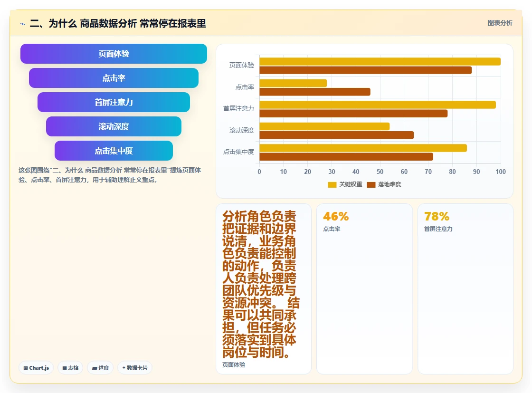The height and width of the screenshot is (393, 532).
Task: Click the 进度 tag chip
Action: click(100, 368)
